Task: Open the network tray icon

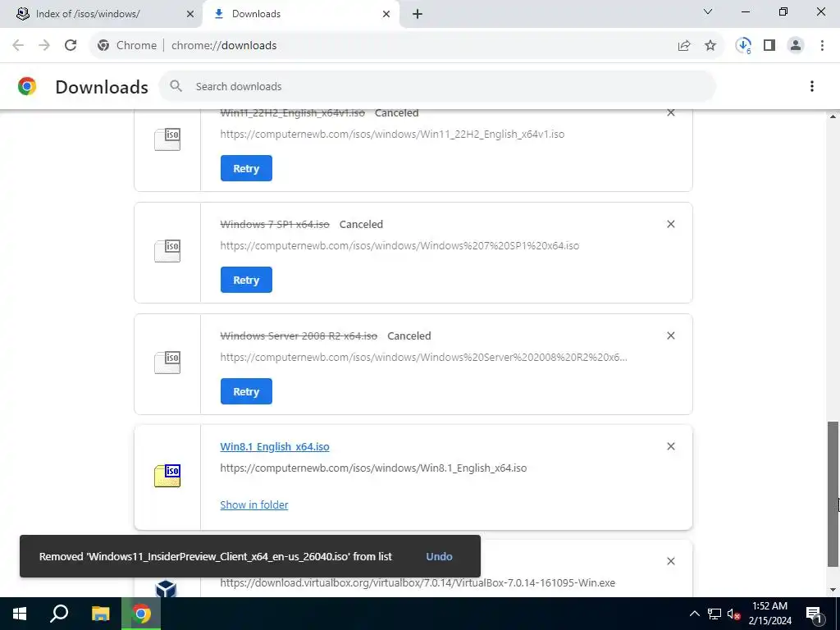Action: (714, 614)
